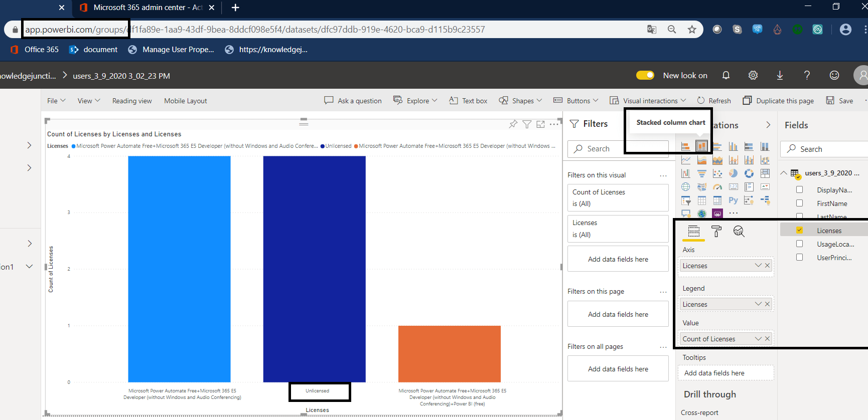Screen dimensions: 868x420
Task: Toggle the New look switch
Action: click(x=645, y=75)
